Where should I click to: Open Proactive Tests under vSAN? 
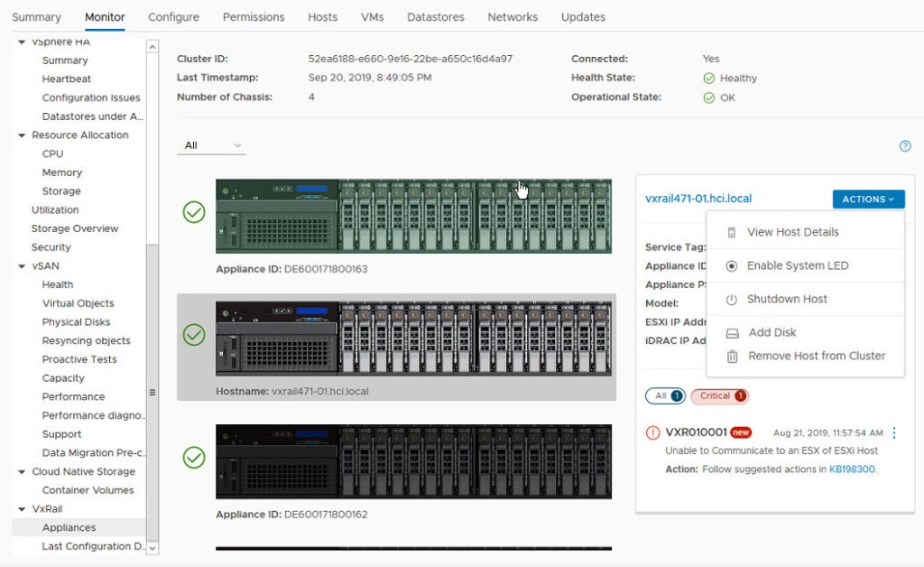tap(79, 359)
